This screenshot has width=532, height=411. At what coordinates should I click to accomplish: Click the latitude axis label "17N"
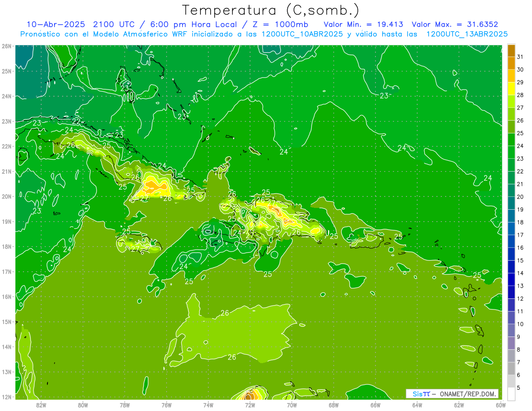[7, 271]
